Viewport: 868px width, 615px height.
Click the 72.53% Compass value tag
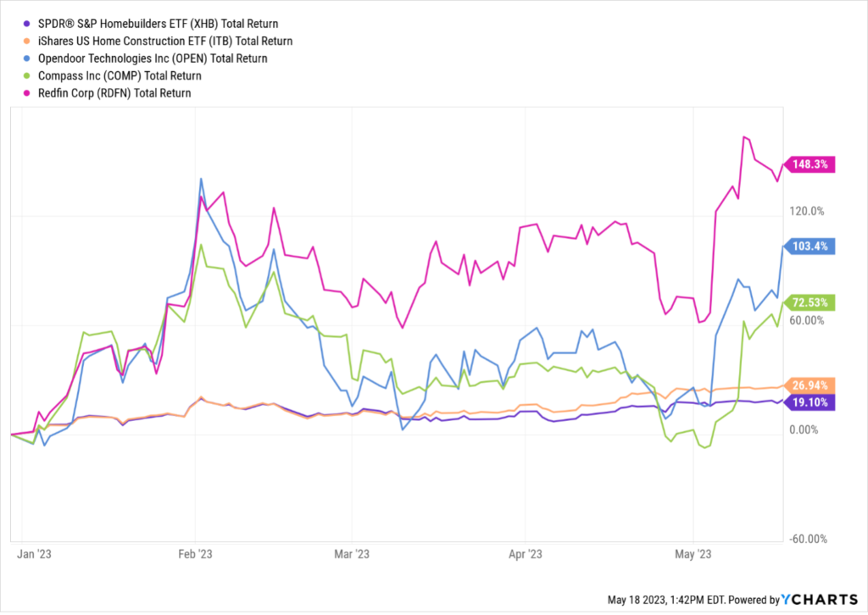click(813, 302)
